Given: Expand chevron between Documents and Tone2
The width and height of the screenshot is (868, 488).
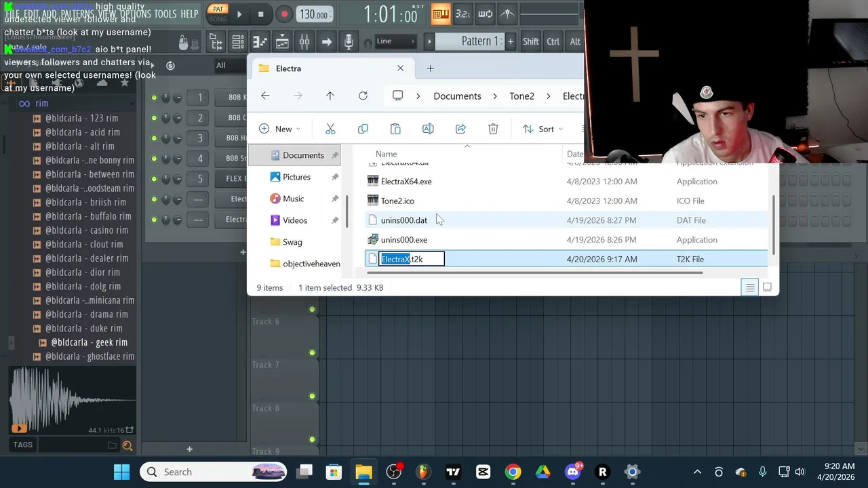Looking at the screenshot, I should pos(495,96).
